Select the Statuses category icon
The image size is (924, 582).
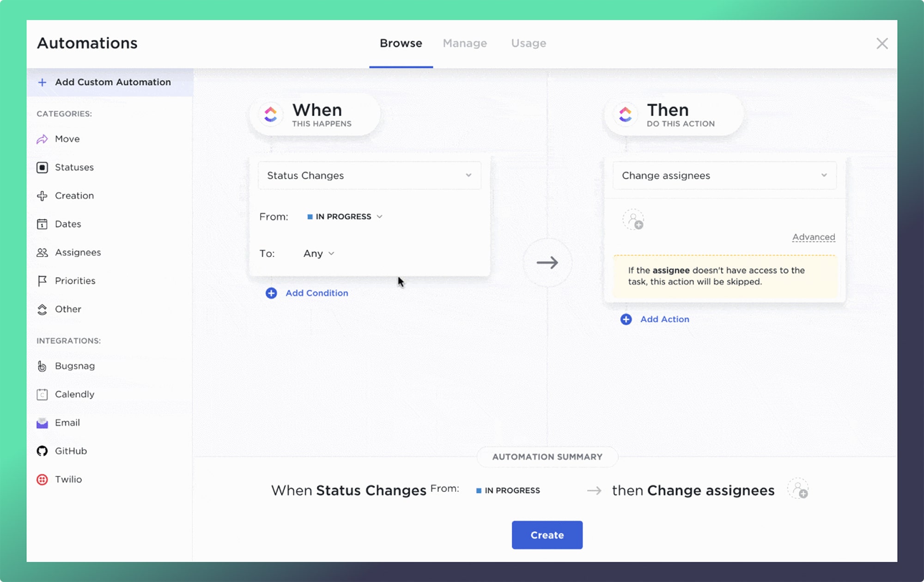click(x=43, y=167)
